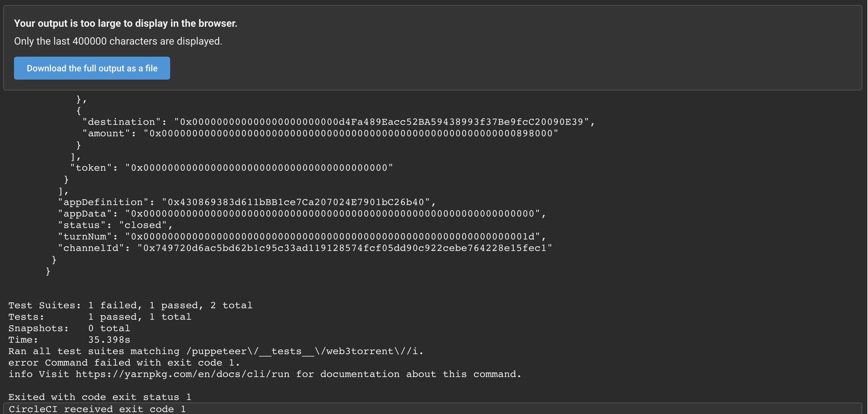This screenshot has width=868, height=414.
Task: Click the last 400000 characters notice text
Action: click(x=118, y=41)
